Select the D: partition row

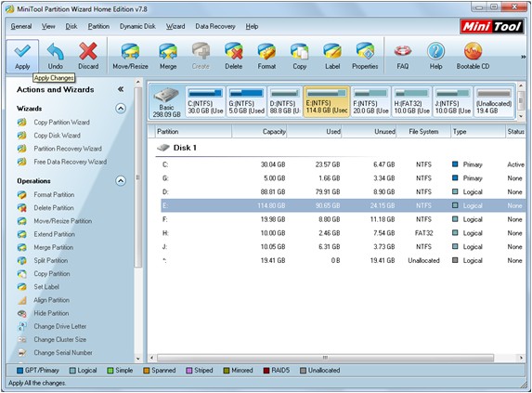tap(343, 192)
